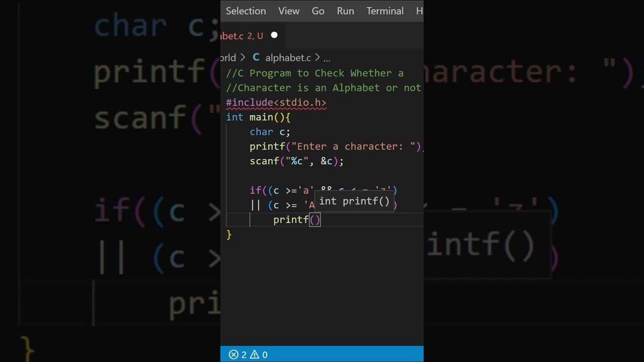Place cursor inside the printf() parentheses
The height and width of the screenshot is (362, 644).
click(x=315, y=220)
